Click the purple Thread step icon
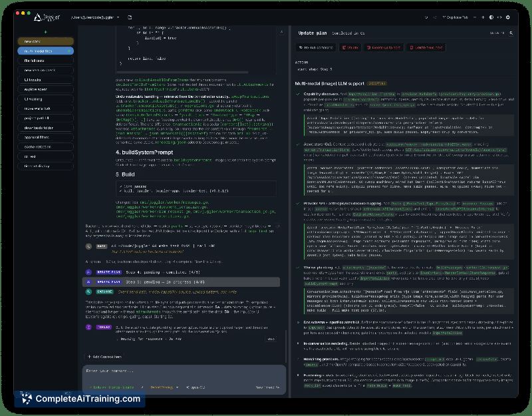Image resolution: width=532 pixels, height=416 pixels. tap(88, 327)
